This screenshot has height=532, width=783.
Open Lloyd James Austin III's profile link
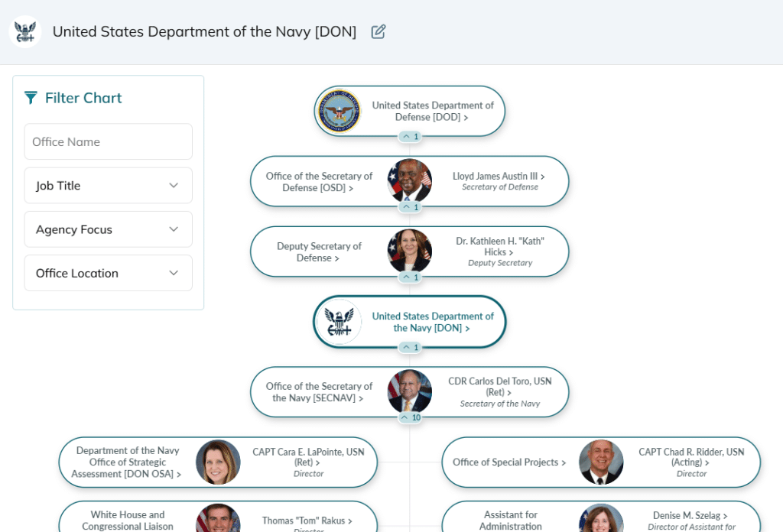point(497,176)
